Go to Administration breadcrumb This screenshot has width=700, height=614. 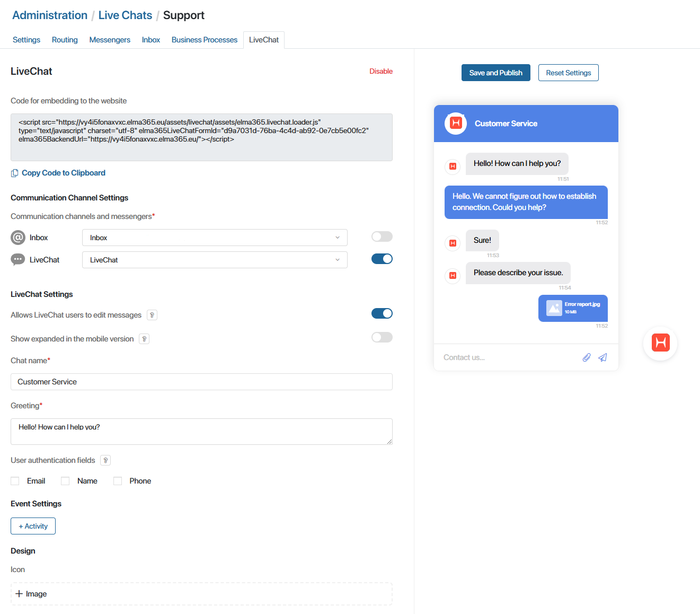[x=50, y=15]
